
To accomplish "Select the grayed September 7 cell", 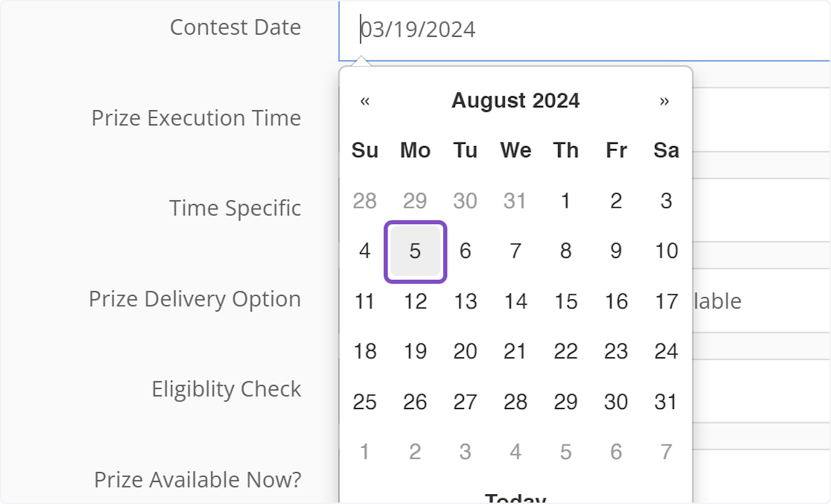I will click(x=665, y=451).
